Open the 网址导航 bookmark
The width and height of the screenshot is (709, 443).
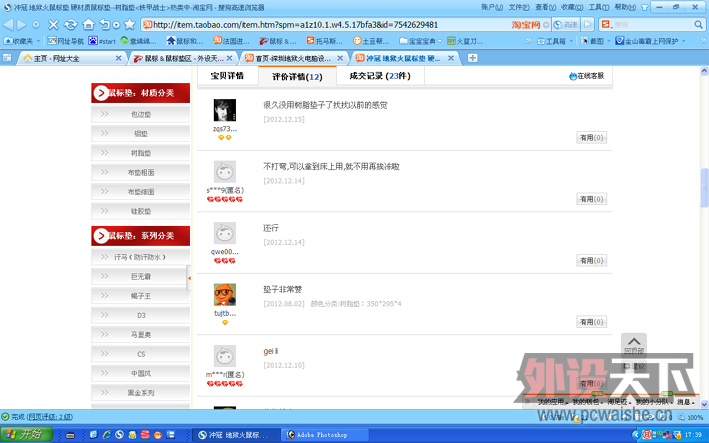66,41
